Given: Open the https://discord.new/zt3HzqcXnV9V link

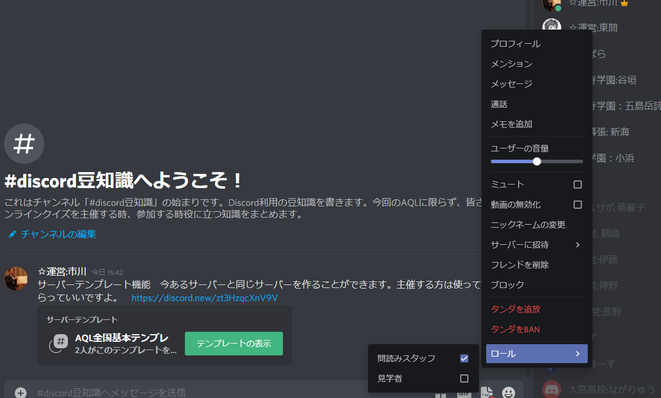Looking at the screenshot, I should pyautogui.click(x=204, y=298).
